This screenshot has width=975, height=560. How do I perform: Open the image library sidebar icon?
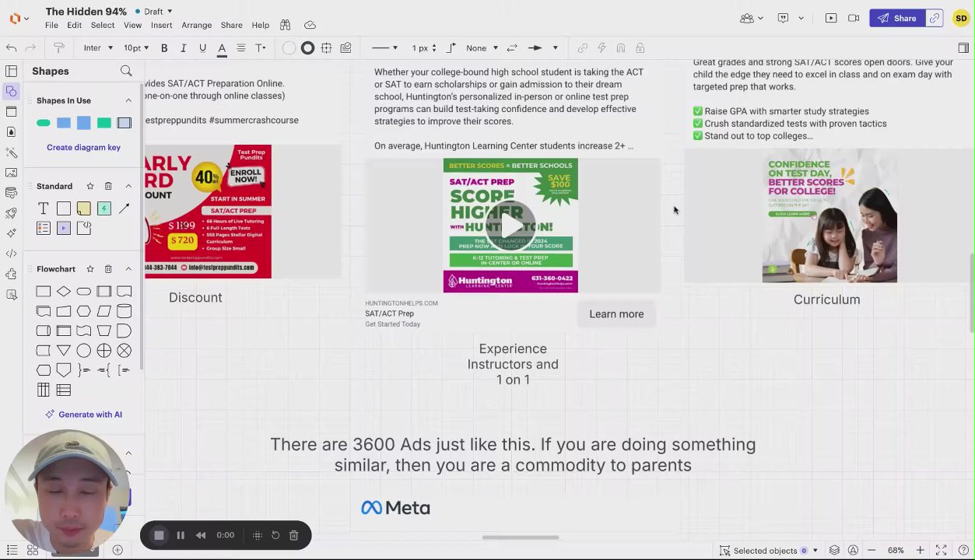(11, 173)
